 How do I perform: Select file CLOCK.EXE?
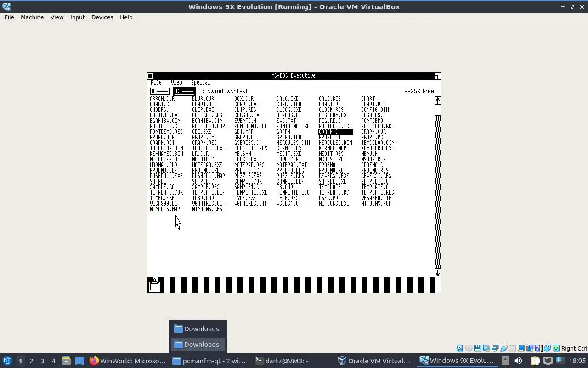click(289, 109)
